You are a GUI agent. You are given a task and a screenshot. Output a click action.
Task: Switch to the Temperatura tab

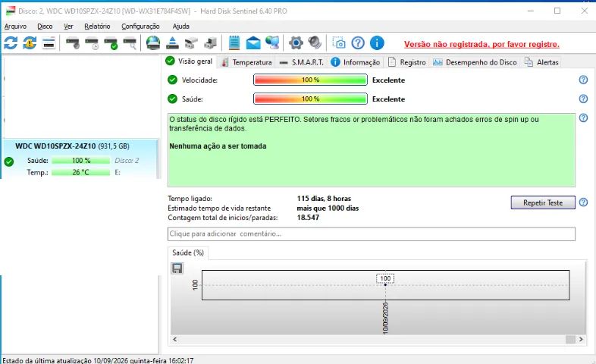246,62
